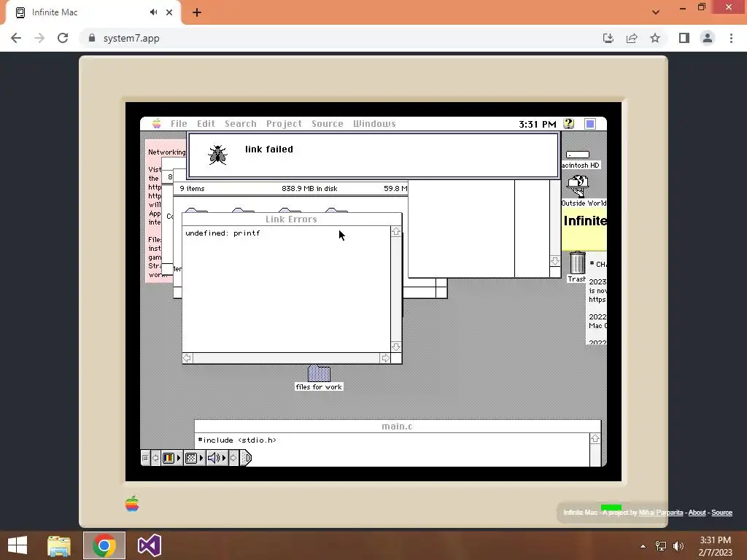Open the Project menu
The width and height of the screenshot is (747, 560).
[x=284, y=124]
